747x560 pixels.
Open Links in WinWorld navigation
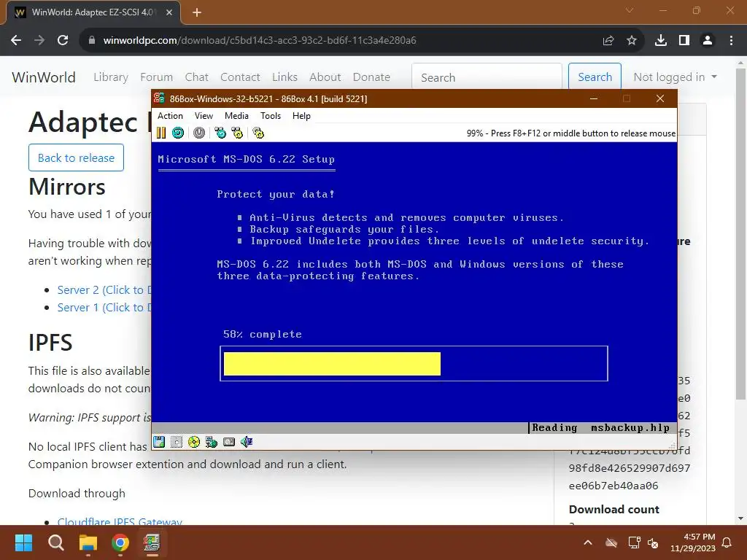coord(285,77)
